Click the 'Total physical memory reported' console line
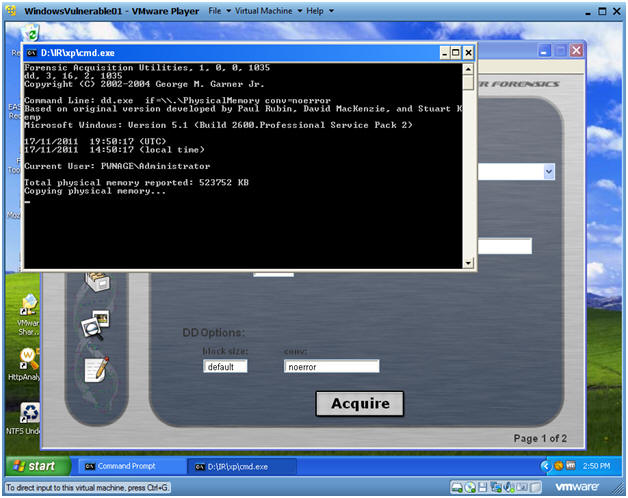The image size is (628, 498). point(136,183)
